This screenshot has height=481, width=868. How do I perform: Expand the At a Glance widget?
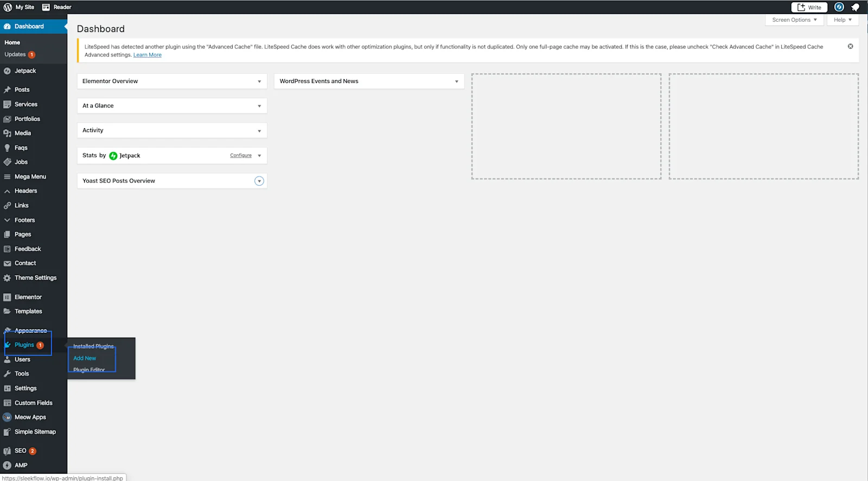[x=259, y=106]
